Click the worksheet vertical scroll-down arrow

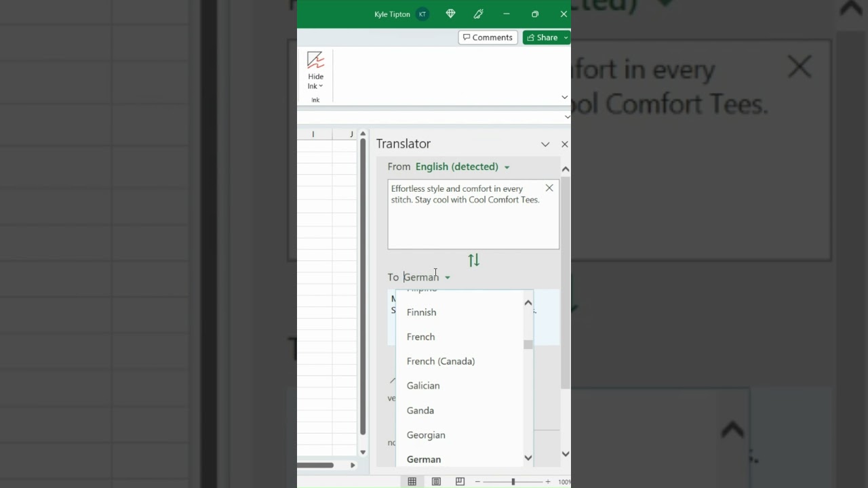pyautogui.click(x=363, y=452)
